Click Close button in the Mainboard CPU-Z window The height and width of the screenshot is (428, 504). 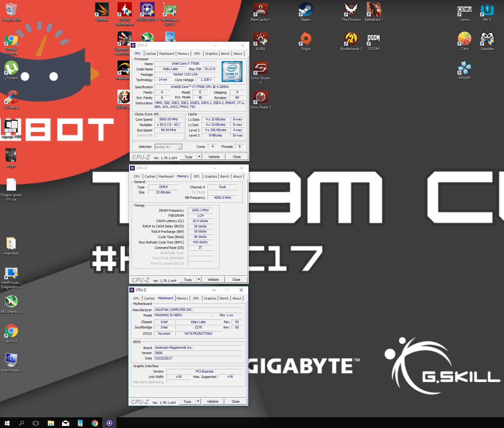pos(236,401)
